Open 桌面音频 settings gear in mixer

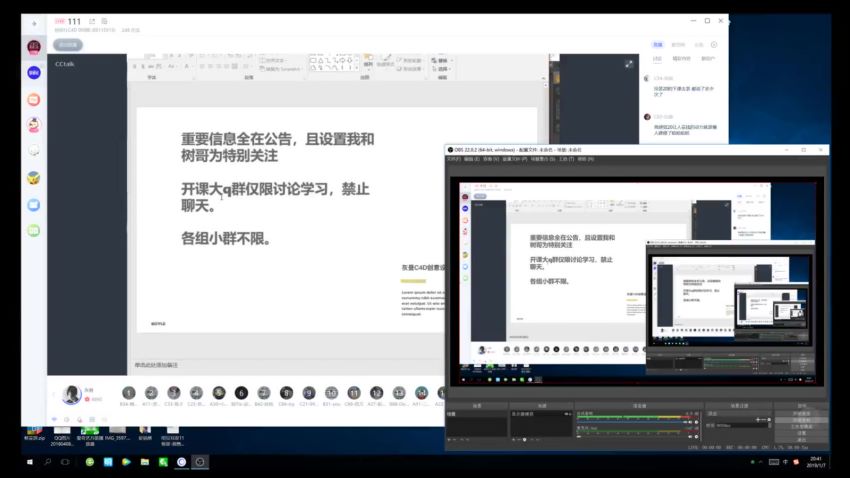pos(697,422)
